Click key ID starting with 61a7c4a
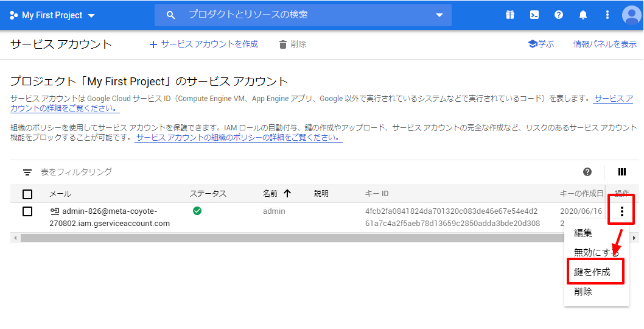The height and width of the screenshot is (329, 644). [452, 224]
